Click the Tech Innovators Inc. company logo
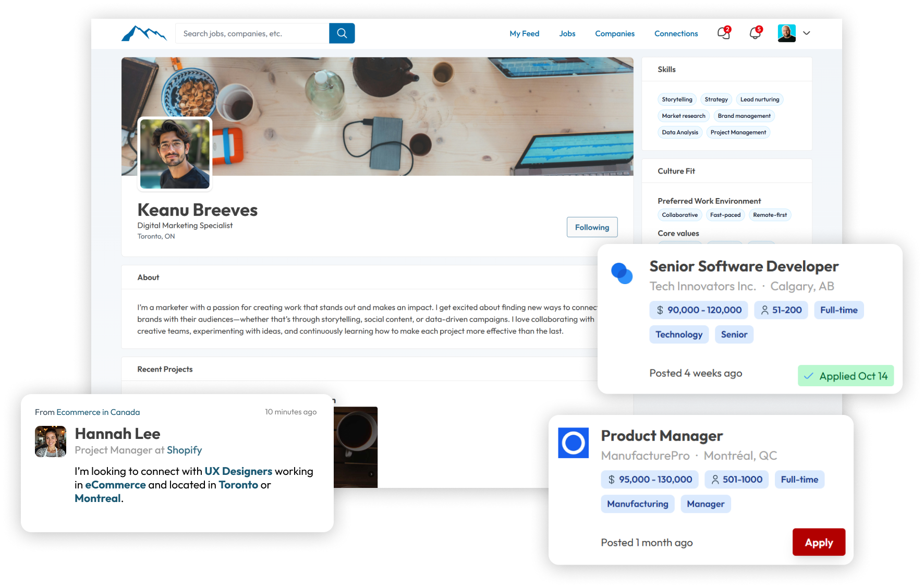The width and height of the screenshot is (924, 588). [x=622, y=273]
